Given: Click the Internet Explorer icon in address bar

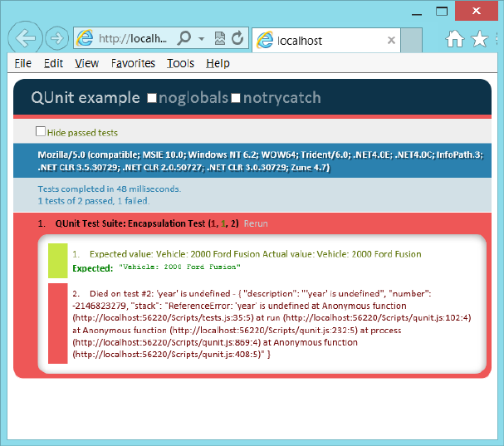Looking at the screenshot, I should coord(85,38).
